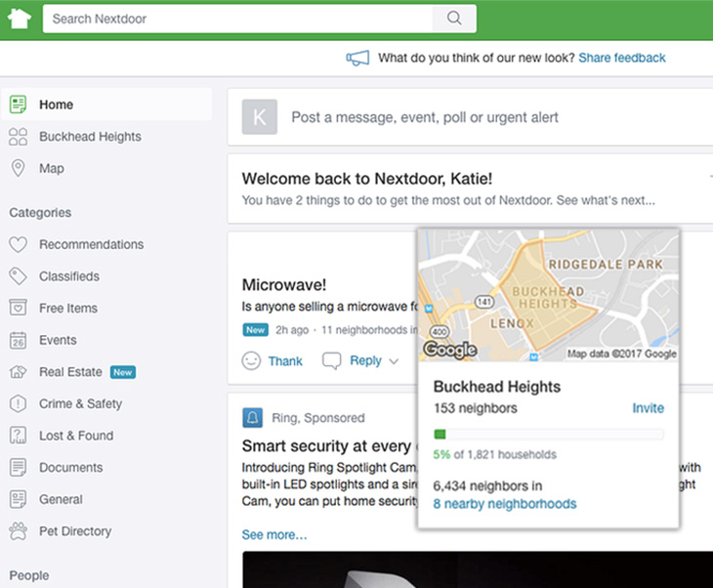Screen dimensions: 713x588
Task: Click in the Search Nextdoor field
Action: pyautogui.click(x=237, y=19)
